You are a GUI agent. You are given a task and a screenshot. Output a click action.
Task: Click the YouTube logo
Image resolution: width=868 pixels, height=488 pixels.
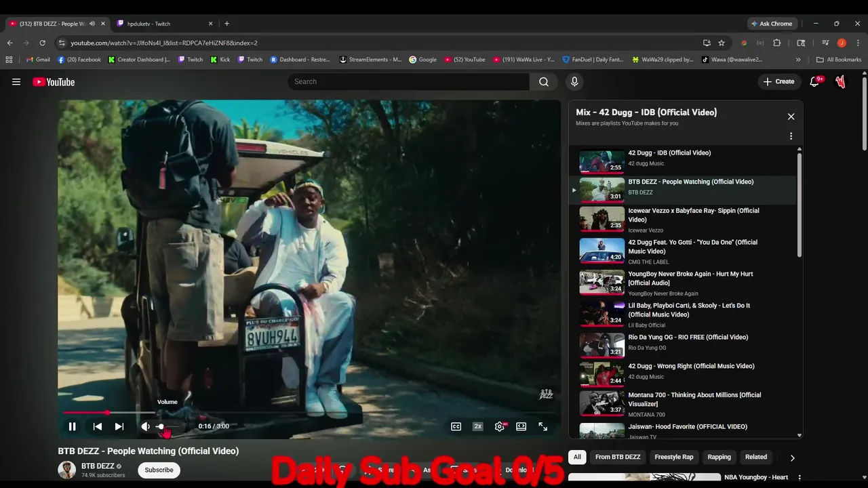point(54,82)
